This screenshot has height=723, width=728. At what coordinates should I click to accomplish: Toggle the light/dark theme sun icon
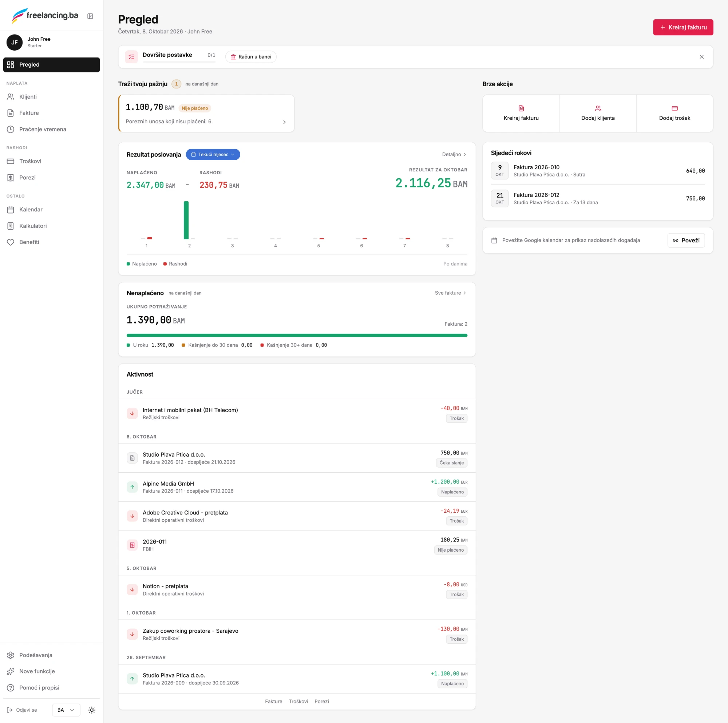click(x=92, y=710)
